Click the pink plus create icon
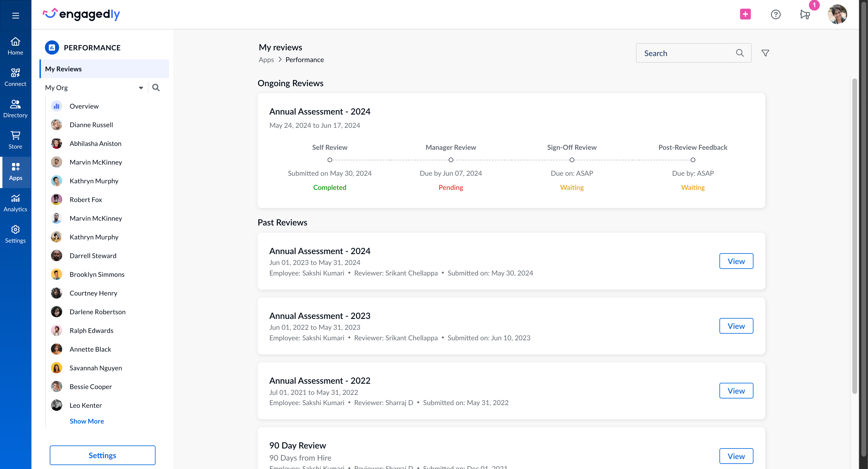 745,14
